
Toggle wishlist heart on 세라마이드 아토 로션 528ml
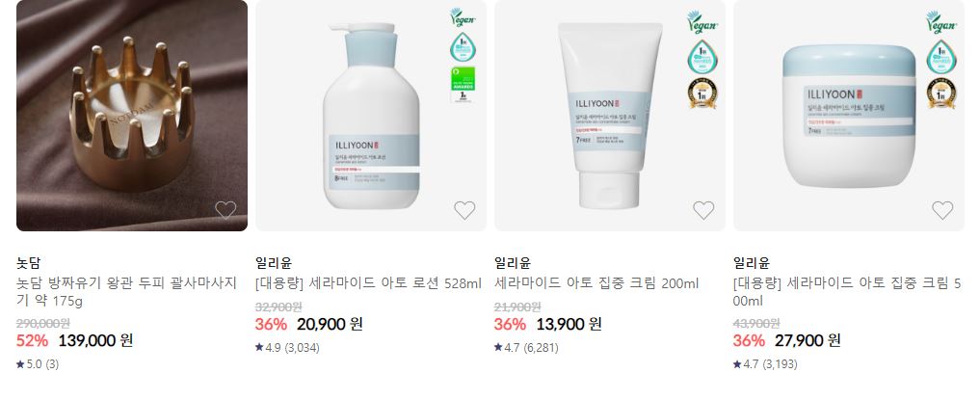(x=464, y=210)
